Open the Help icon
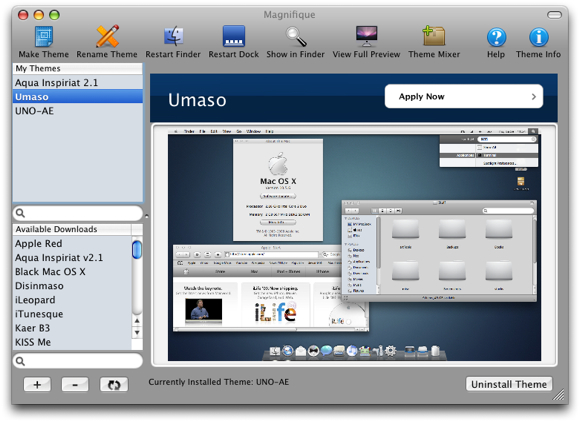580x422 pixels. [x=496, y=37]
